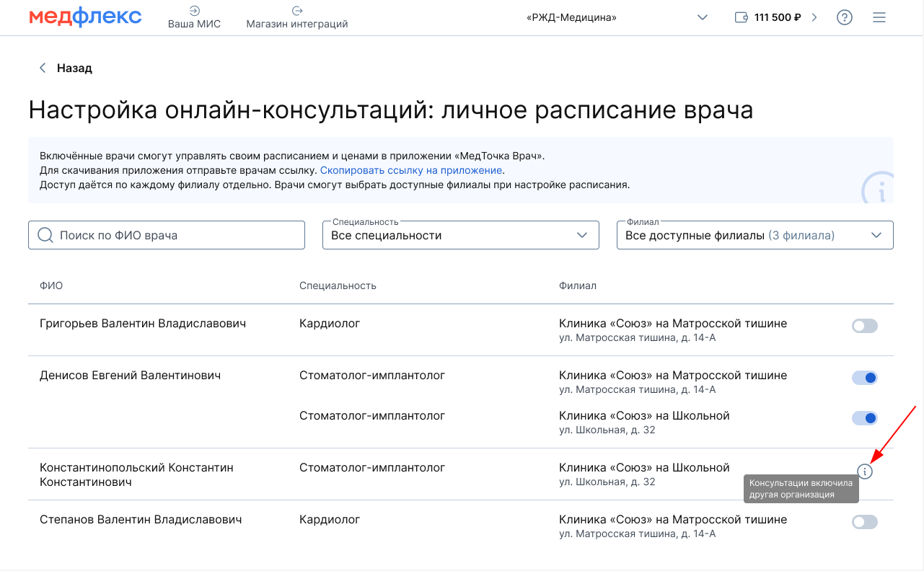Open the Специальность dropdown

[x=461, y=235]
